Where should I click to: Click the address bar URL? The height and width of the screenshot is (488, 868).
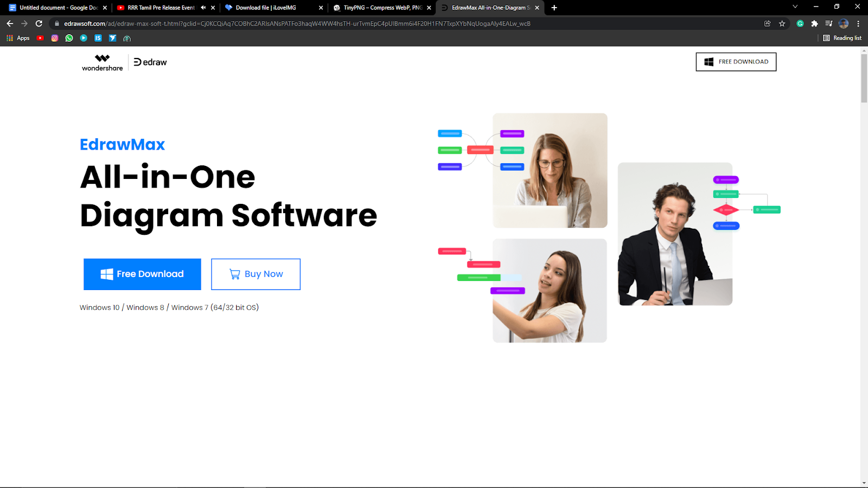(297, 23)
